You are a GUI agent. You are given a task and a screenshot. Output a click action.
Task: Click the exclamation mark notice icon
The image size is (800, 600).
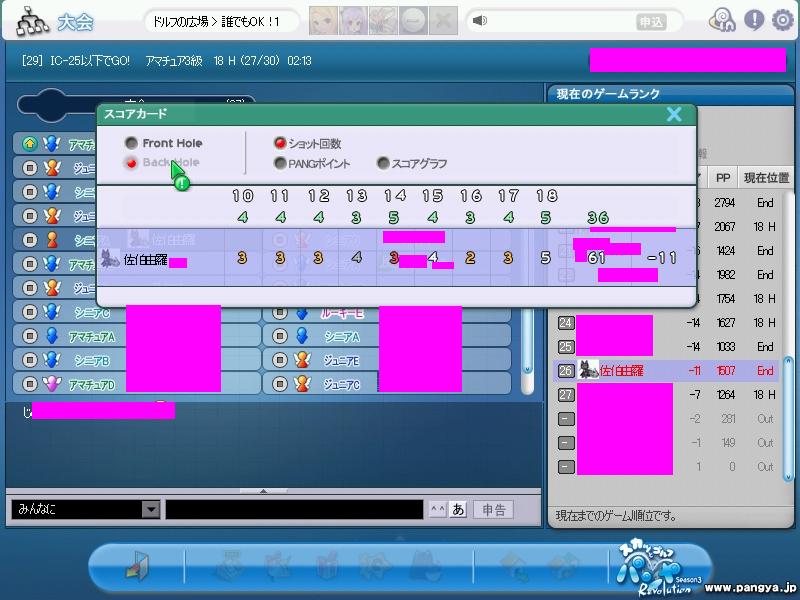point(754,20)
